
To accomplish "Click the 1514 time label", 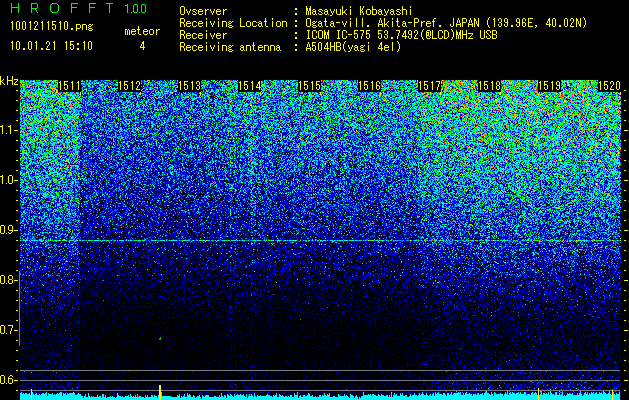I will (x=250, y=86).
